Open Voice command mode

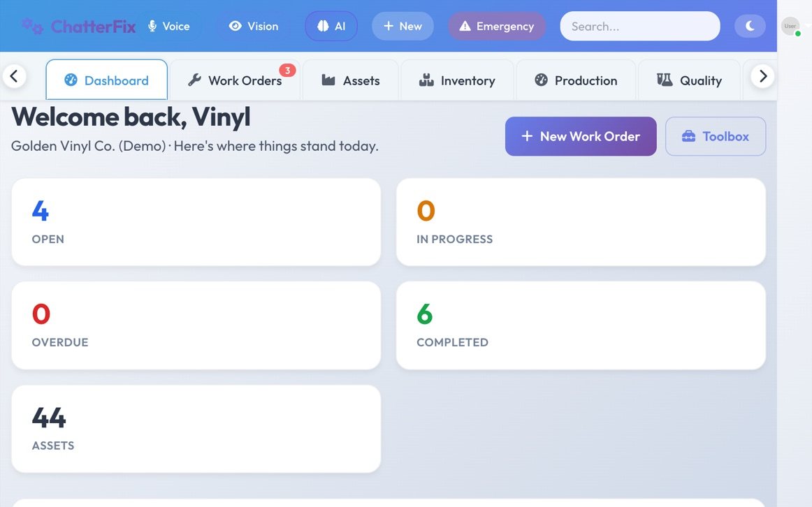[x=169, y=26]
